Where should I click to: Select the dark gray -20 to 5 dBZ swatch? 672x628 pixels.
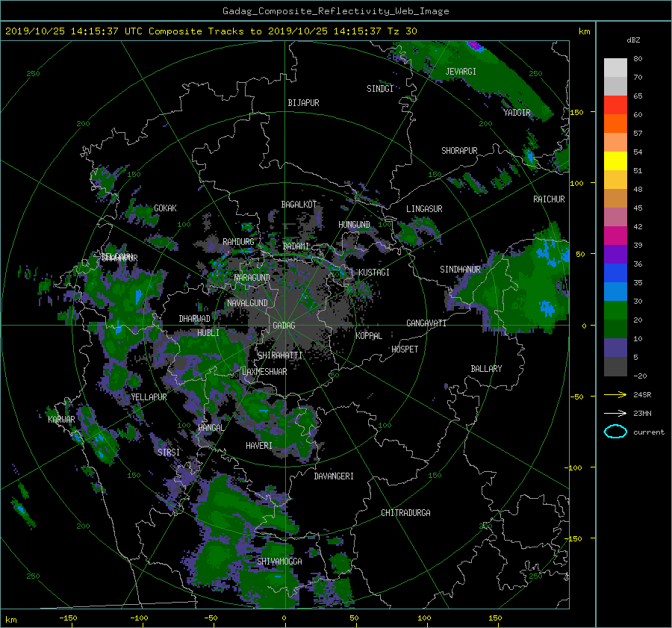[x=615, y=367]
